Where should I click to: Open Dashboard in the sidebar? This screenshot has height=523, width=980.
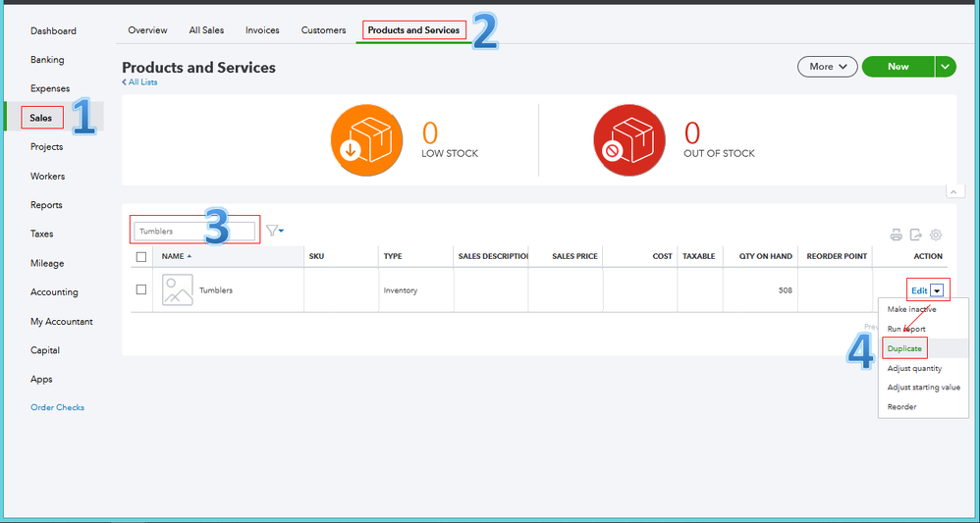point(53,30)
